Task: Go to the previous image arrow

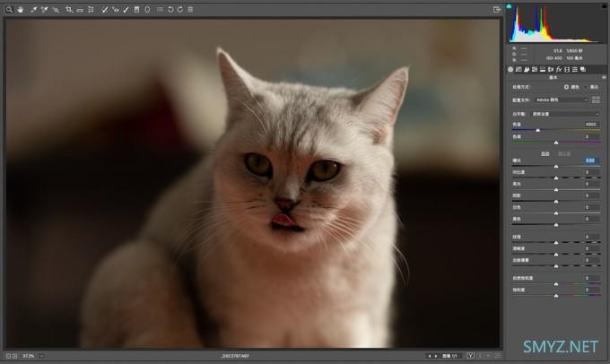Action: coord(430,356)
